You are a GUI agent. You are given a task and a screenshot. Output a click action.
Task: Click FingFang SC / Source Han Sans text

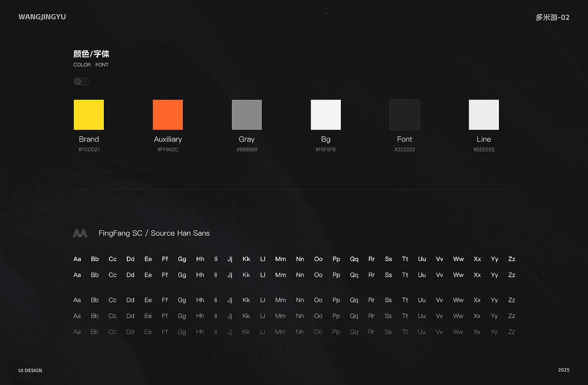154,233
